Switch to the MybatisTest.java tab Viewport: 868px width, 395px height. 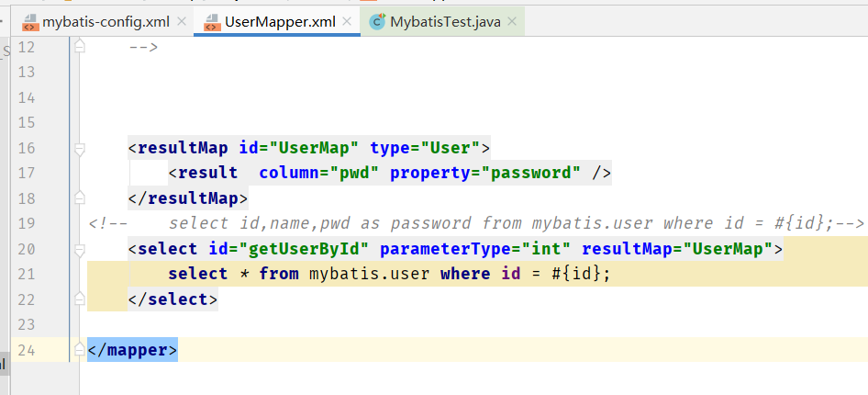(x=445, y=22)
